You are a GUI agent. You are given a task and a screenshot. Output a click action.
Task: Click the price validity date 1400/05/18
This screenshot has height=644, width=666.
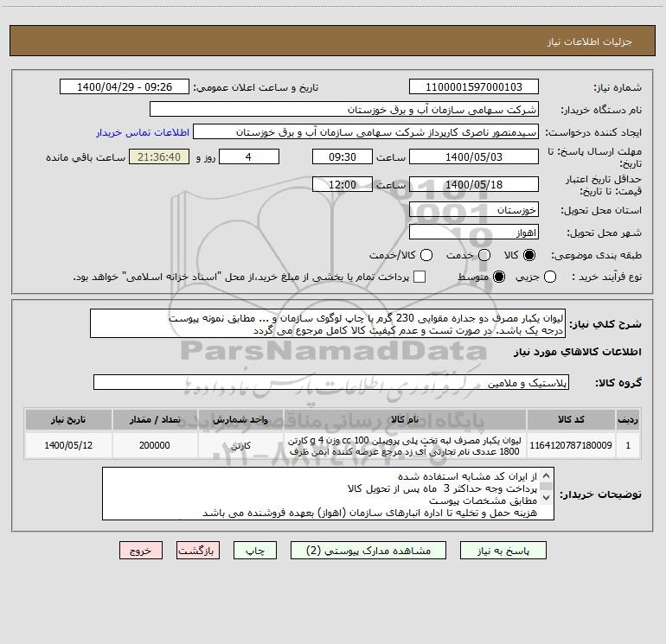tap(474, 184)
